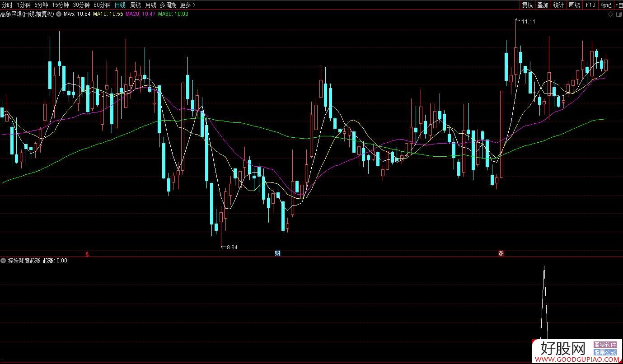Click the MA10: 10.55 label
Screen dimensions: 623x364
coord(108,14)
